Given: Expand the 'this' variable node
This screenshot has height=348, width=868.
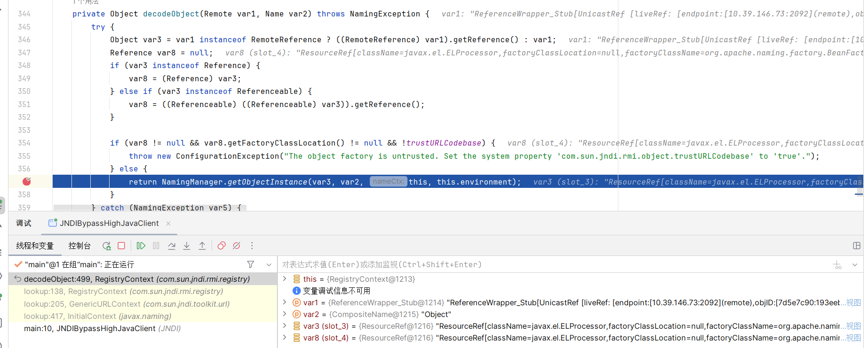Looking at the screenshot, I should point(284,279).
